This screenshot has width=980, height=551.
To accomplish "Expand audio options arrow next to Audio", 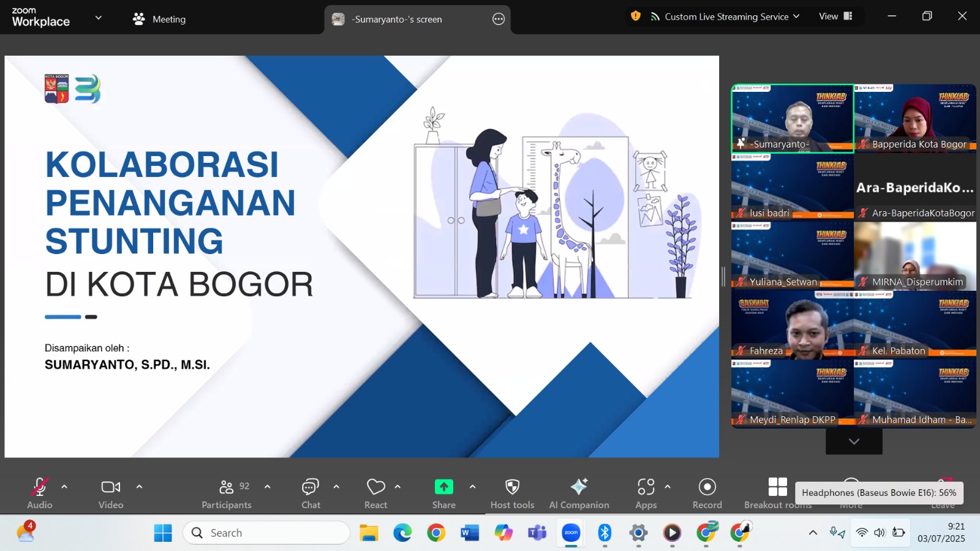I will [64, 487].
